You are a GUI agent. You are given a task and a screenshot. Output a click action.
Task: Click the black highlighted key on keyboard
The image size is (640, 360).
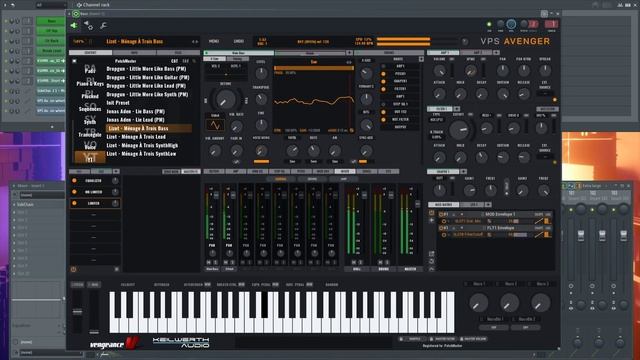click(264, 304)
